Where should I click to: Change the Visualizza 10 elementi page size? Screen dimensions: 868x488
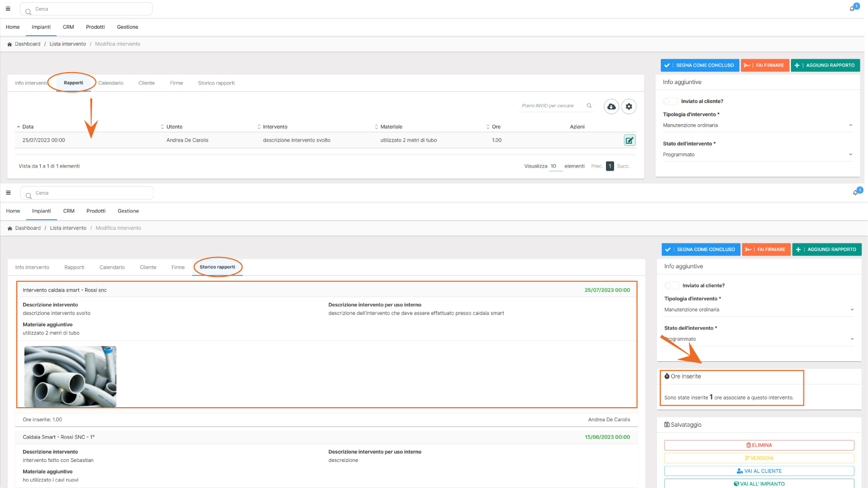click(x=554, y=166)
